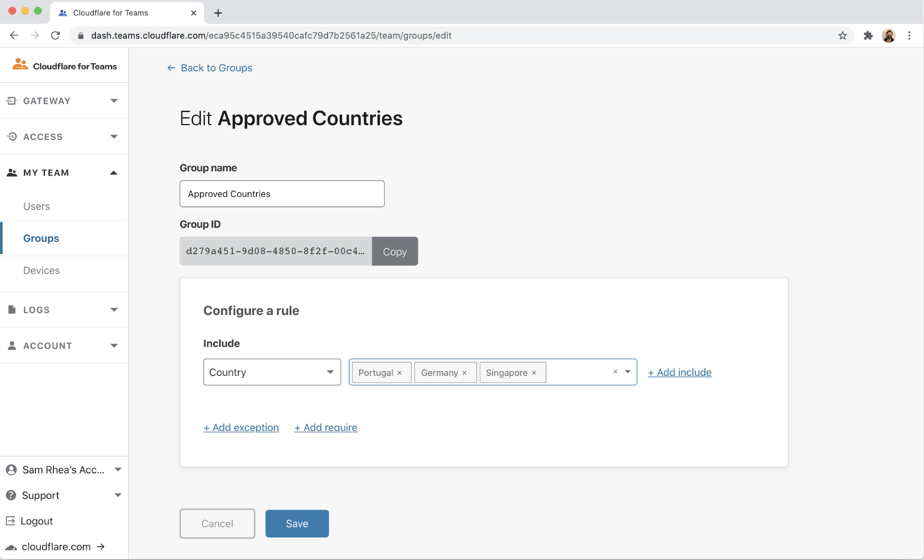Click the Gateway section icon

[11, 101]
